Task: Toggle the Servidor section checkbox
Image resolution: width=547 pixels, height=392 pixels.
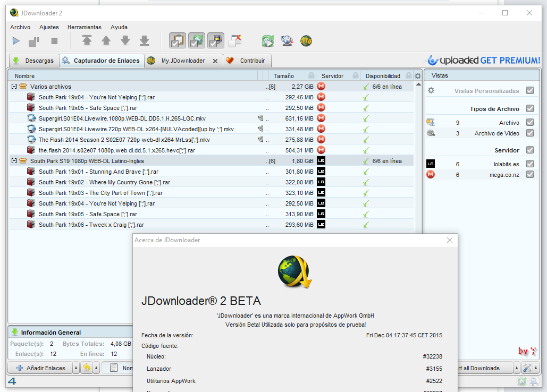Action: tap(530, 150)
